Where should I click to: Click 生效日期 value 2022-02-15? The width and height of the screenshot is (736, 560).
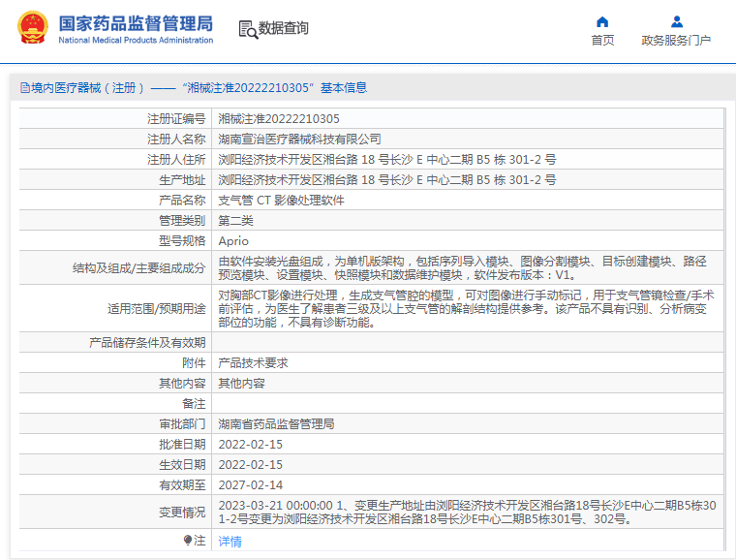click(251, 465)
